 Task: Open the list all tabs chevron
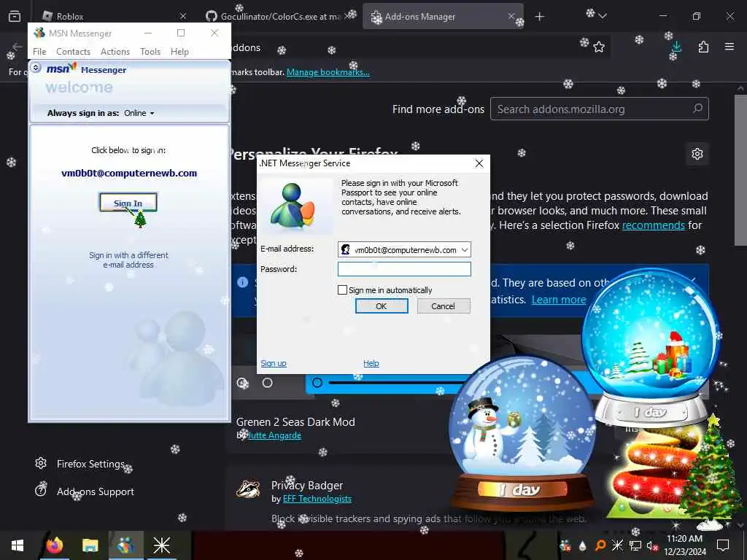click(x=602, y=16)
